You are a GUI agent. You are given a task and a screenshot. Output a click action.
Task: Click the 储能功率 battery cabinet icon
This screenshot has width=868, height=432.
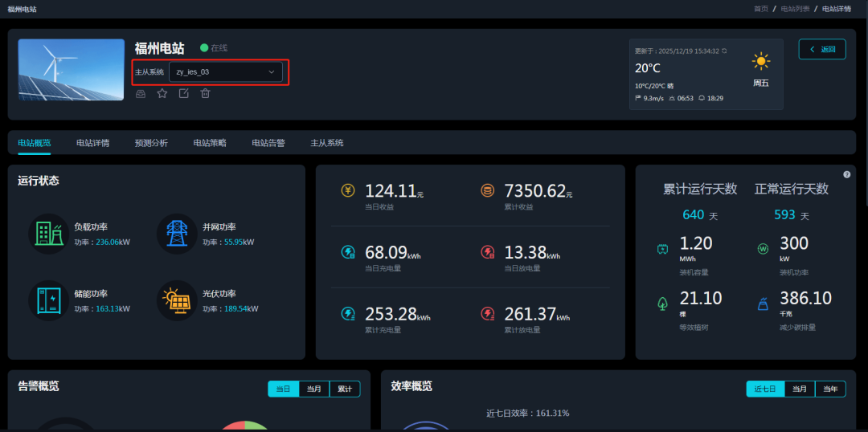coord(49,300)
